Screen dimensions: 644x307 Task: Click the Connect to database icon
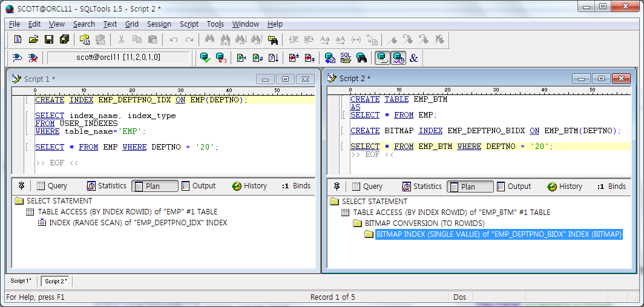tap(18, 58)
